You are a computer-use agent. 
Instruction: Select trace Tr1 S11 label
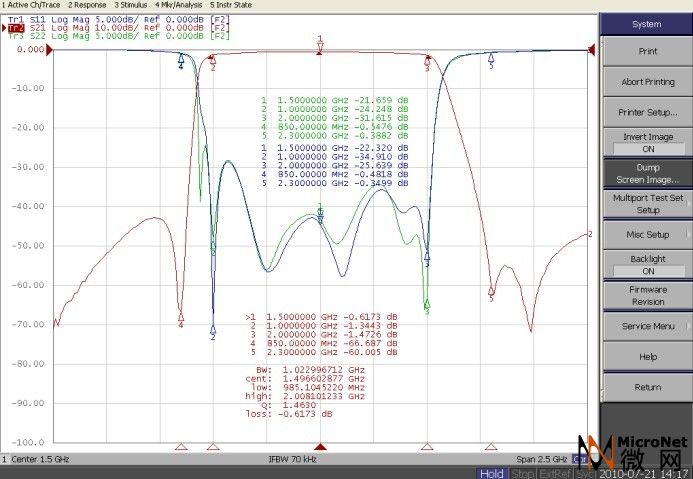tap(118, 20)
